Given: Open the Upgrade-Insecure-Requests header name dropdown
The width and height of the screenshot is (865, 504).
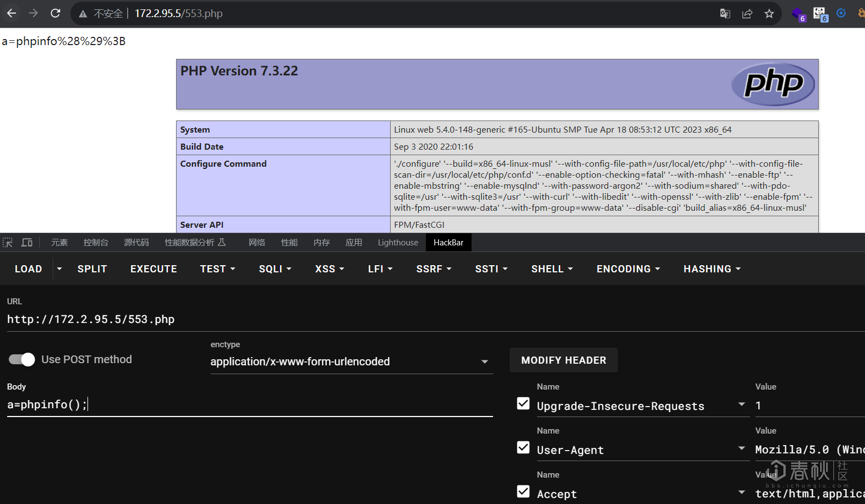Looking at the screenshot, I should [742, 404].
